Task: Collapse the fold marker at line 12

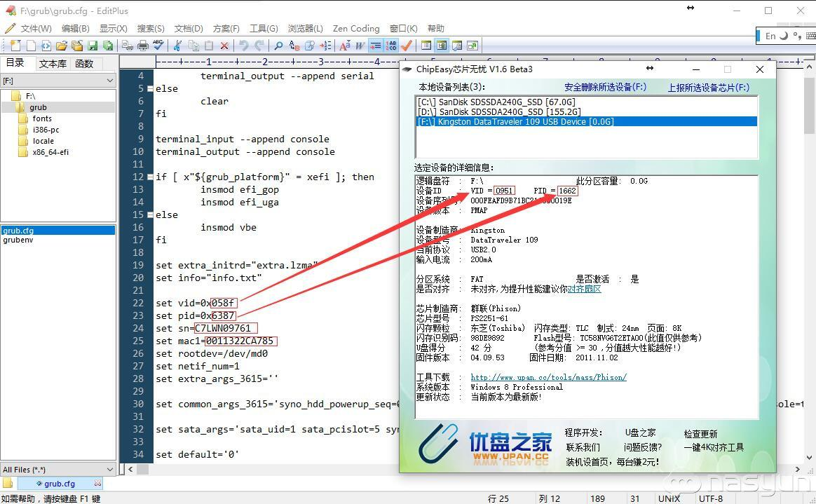Action: pyautogui.click(x=150, y=177)
